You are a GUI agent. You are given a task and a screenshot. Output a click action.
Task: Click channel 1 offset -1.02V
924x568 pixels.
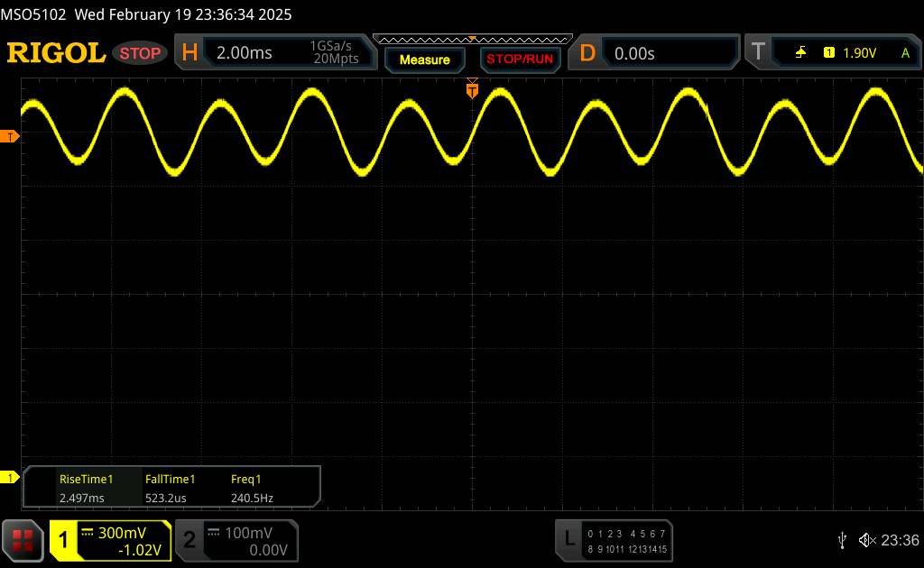coord(140,550)
